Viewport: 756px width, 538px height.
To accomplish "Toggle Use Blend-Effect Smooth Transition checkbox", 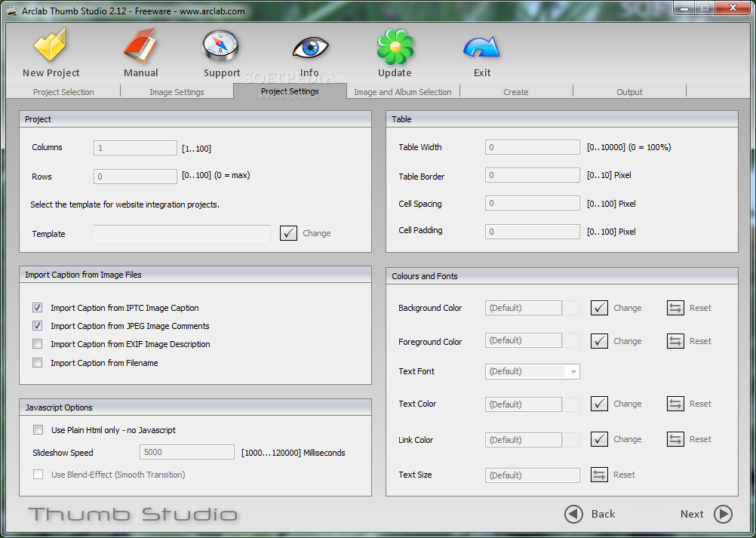I will [x=38, y=475].
